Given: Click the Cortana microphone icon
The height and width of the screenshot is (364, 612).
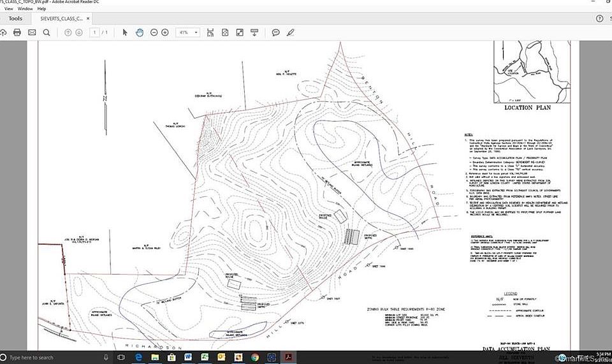Looking at the screenshot, I should point(105,358).
